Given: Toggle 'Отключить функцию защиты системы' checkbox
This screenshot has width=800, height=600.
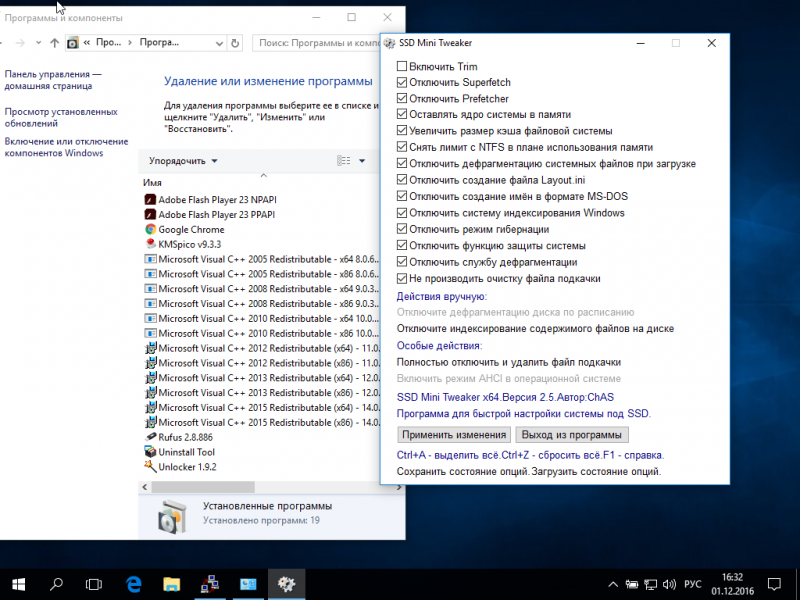Looking at the screenshot, I should 402,245.
